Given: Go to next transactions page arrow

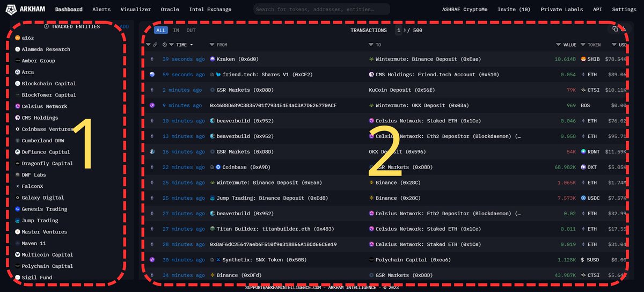Looking at the screenshot, I should pos(404,31).
